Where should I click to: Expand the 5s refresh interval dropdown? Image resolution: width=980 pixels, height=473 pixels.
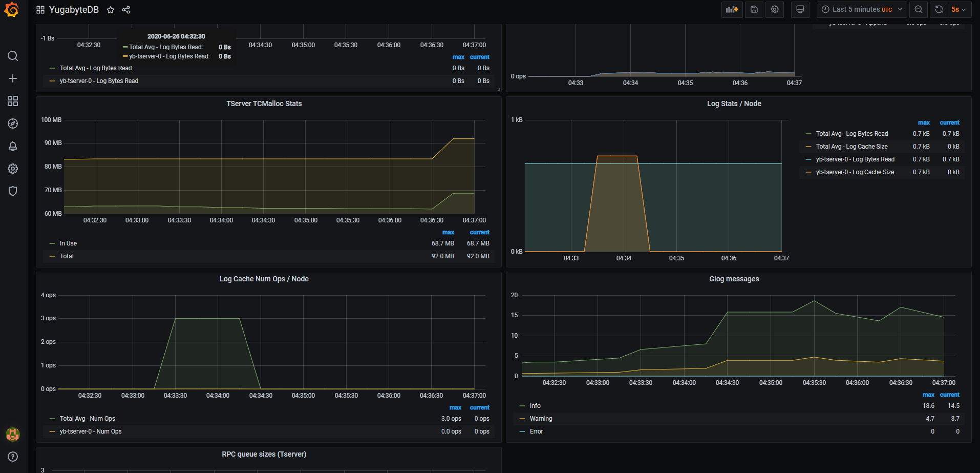[x=958, y=10]
